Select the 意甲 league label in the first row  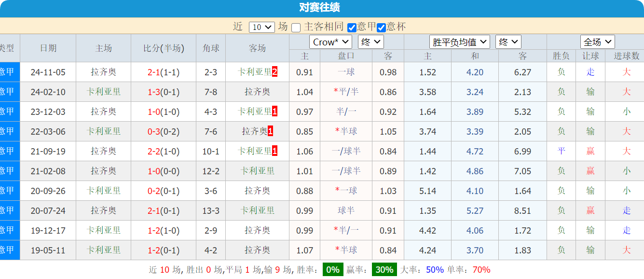tap(7, 72)
